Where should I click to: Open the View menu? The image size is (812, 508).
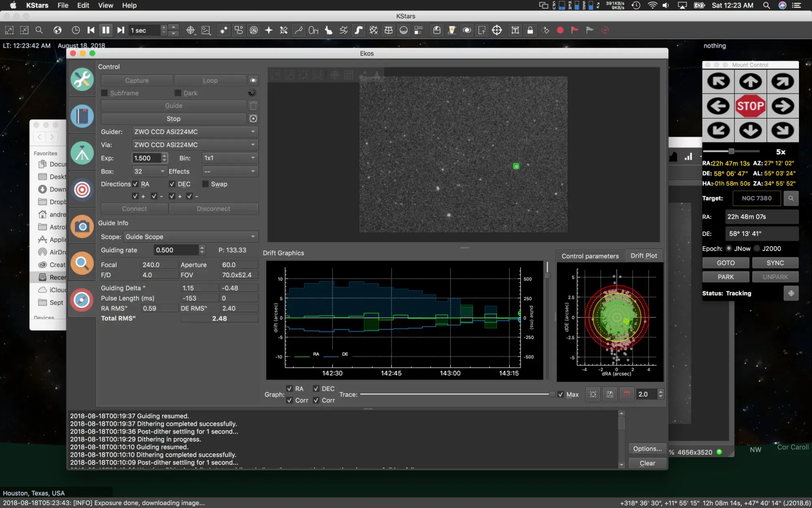point(105,5)
